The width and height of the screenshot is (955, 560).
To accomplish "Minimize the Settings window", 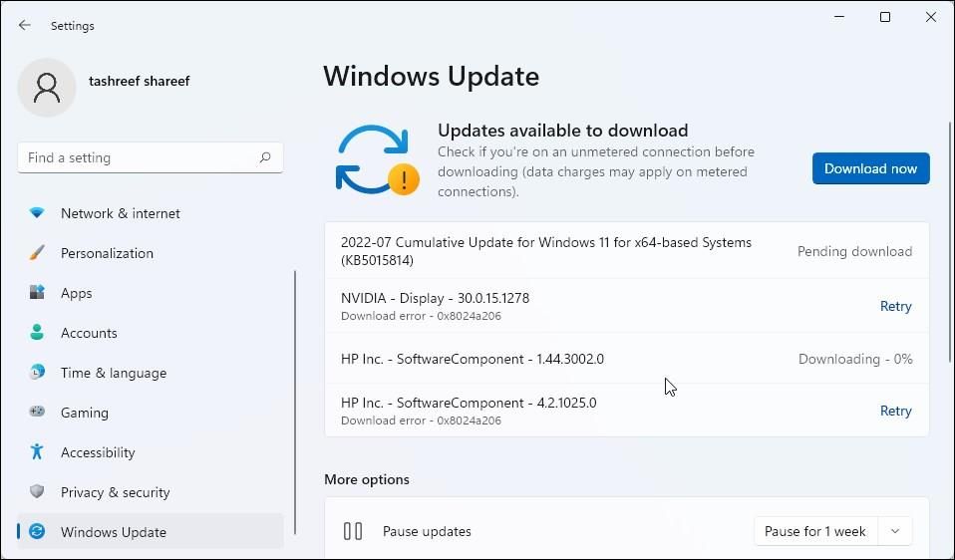I will click(x=839, y=17).
